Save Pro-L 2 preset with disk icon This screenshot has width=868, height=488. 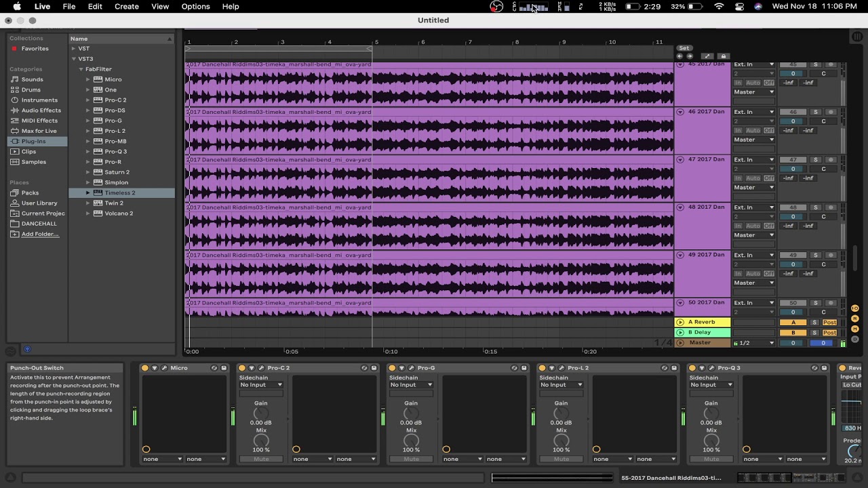pyautogui.click(x=674, y=368)
